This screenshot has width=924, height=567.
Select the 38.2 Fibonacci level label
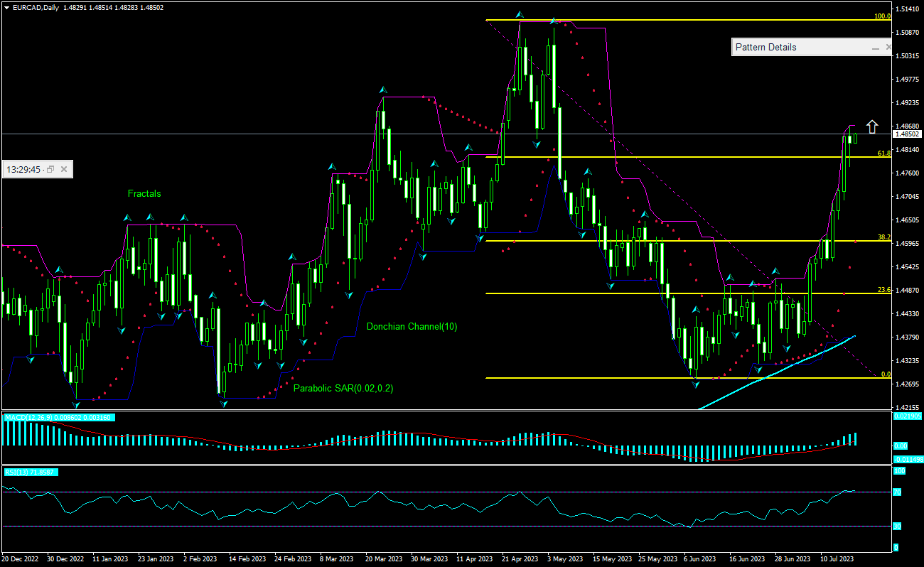[x=883, y=237]
